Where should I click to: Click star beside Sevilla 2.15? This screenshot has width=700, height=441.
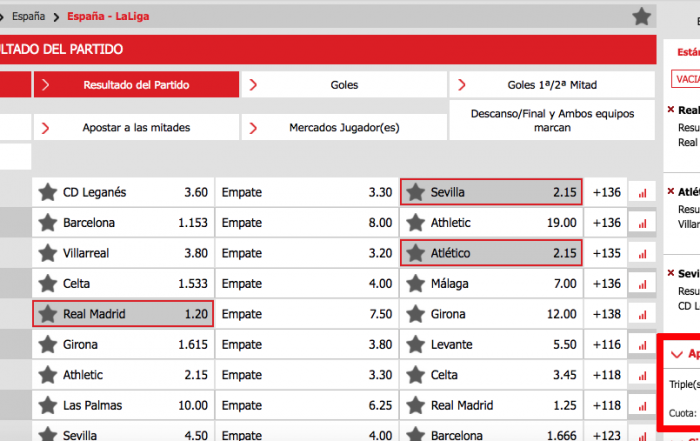[416, 192]
